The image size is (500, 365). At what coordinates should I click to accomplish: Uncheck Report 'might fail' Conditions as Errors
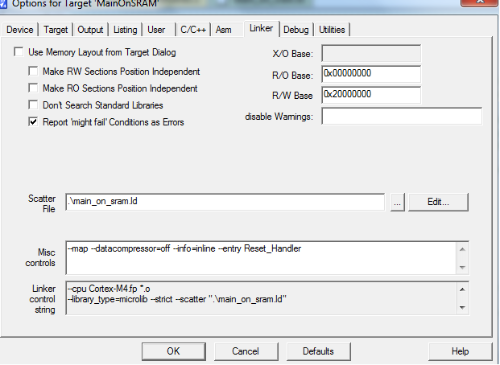click(33, 122)
